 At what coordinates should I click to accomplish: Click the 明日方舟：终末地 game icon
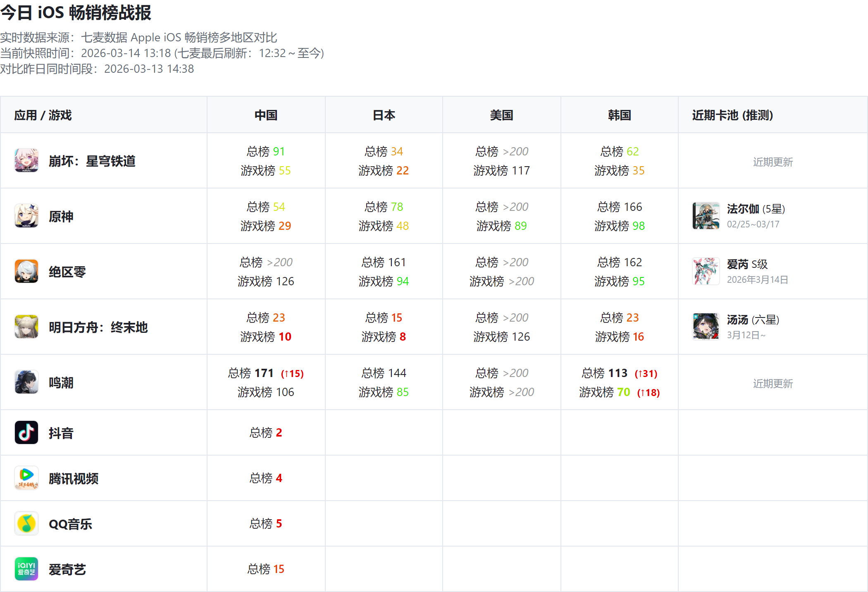click(x=26, y=327)
